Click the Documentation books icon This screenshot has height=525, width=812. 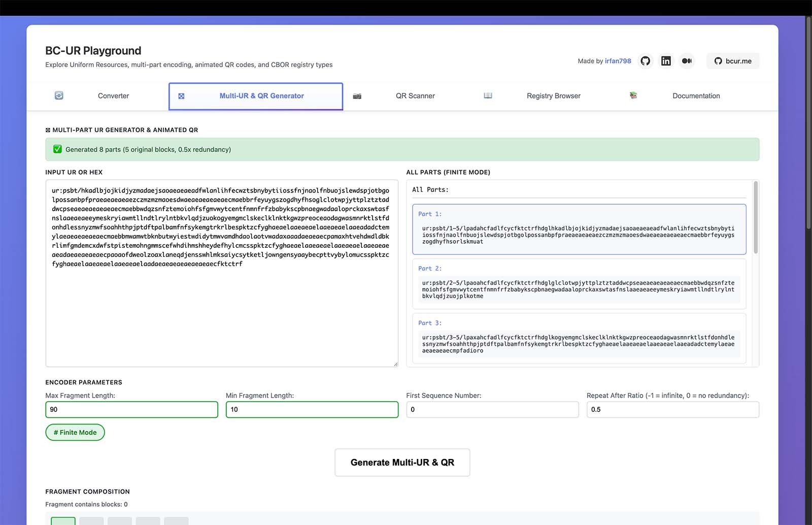(633, 95)
